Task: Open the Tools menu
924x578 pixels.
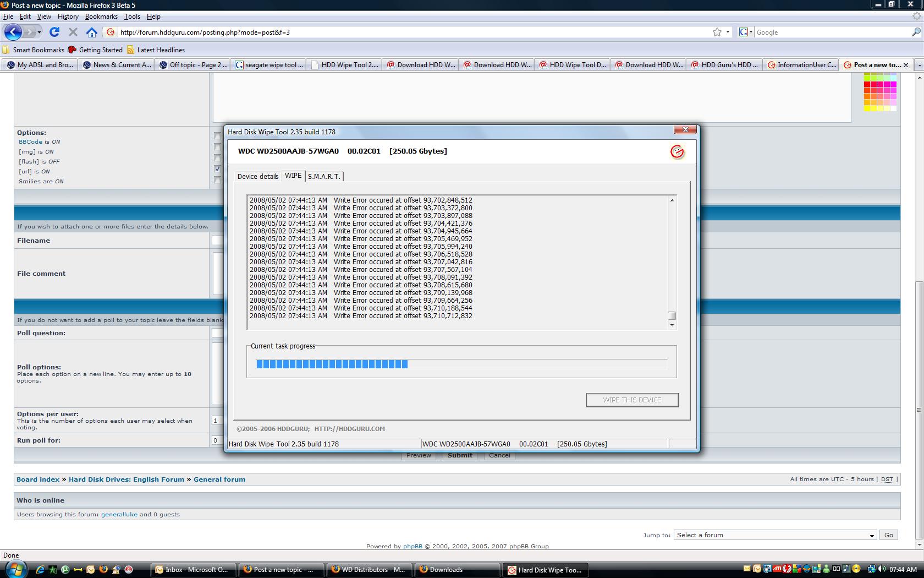Action: pos(132,17)
